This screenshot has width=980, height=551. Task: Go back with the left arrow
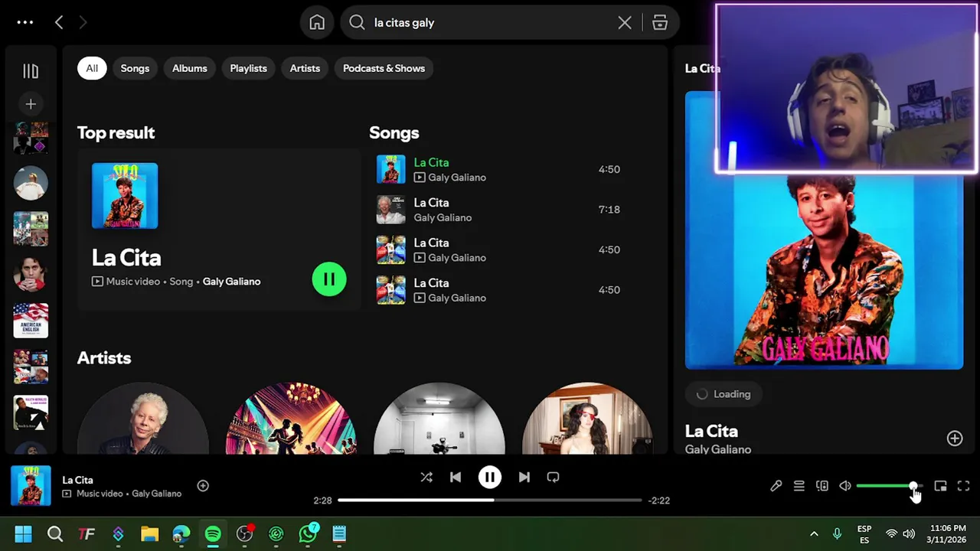59,22
